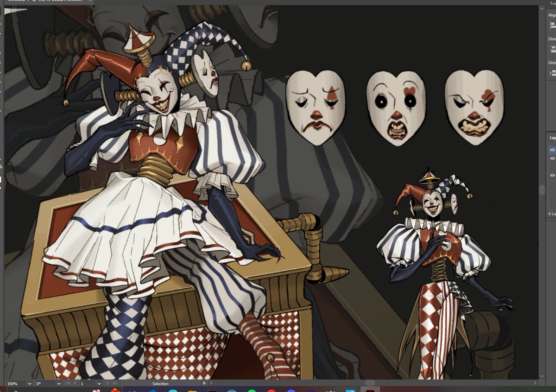This screenshot has height=392, width=556.
Task: Open the status bar options arrow
Action: point(204,383)
